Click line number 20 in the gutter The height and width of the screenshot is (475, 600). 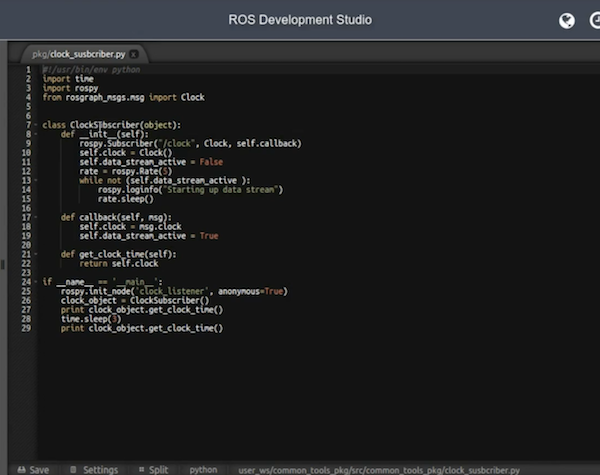(26, 245)
